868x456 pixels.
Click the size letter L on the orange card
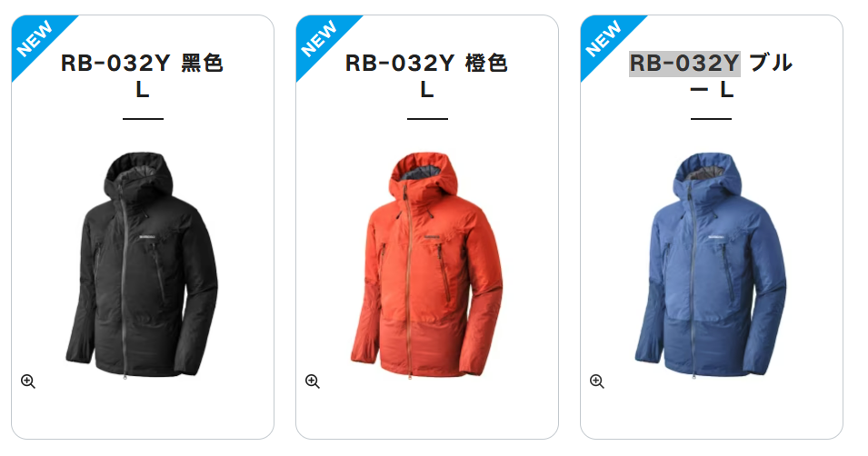(427, 89)
